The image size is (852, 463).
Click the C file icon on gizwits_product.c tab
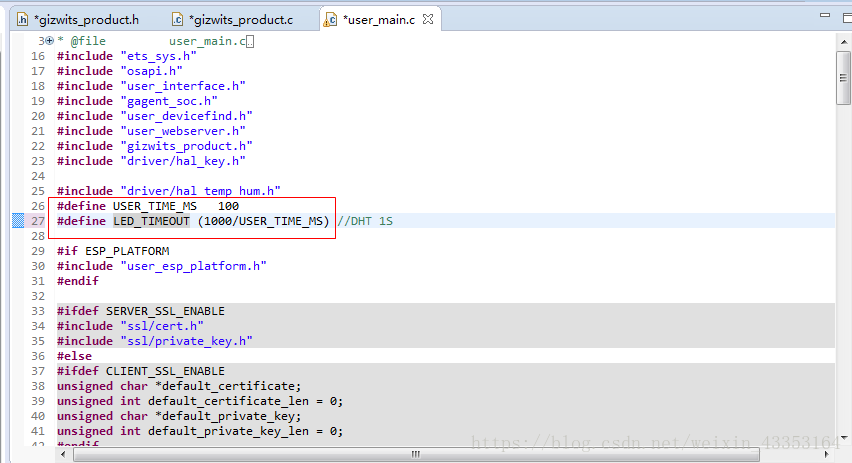[177, 20]
